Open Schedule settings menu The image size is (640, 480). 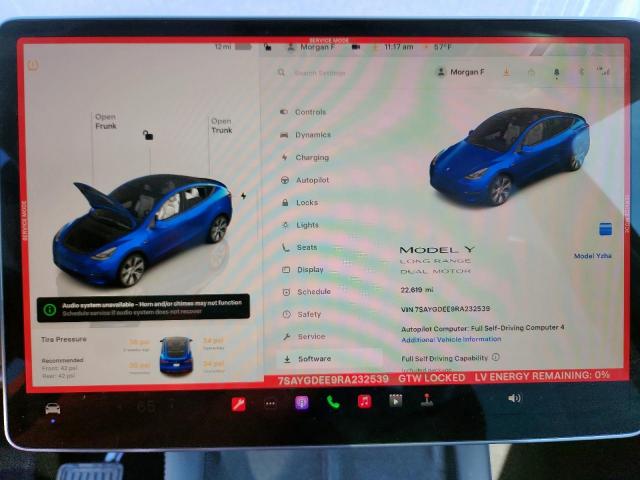point(306,292)
